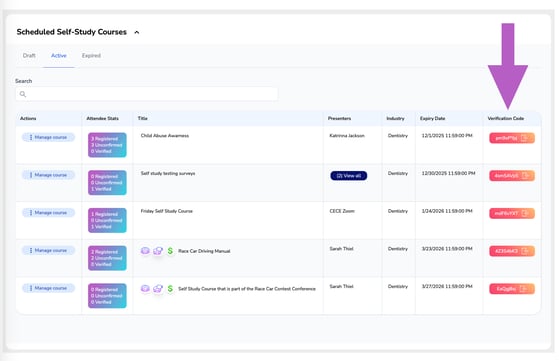Click the Self study testing surveys title
Viewport: 559px width, 361px height.
click(168, 174)
